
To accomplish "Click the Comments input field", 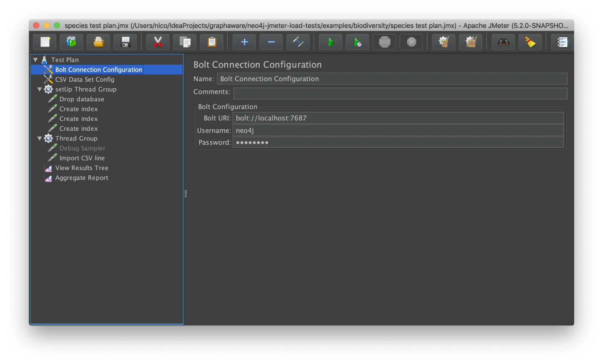I will [400, 93].
